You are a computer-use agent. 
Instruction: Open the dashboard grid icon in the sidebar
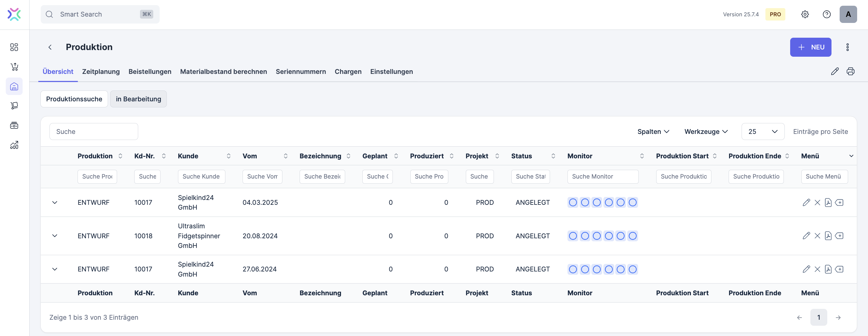pyautogui.click(x=14, y=47)
